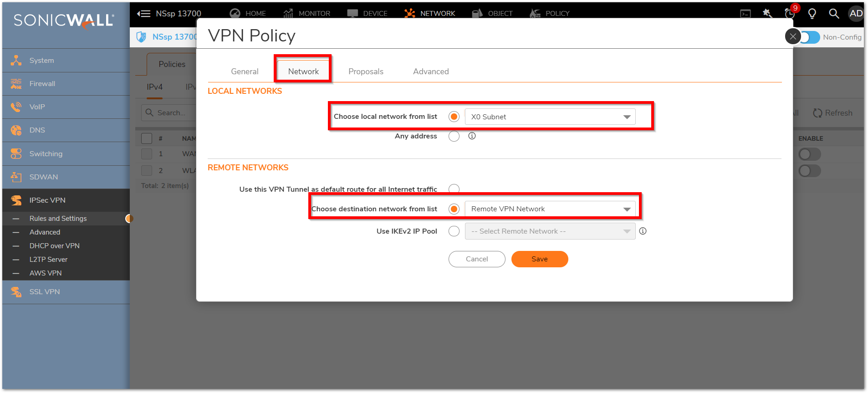Enable VPN tunnel as default route option
The image size is (868, 393).
coord(454,189)
